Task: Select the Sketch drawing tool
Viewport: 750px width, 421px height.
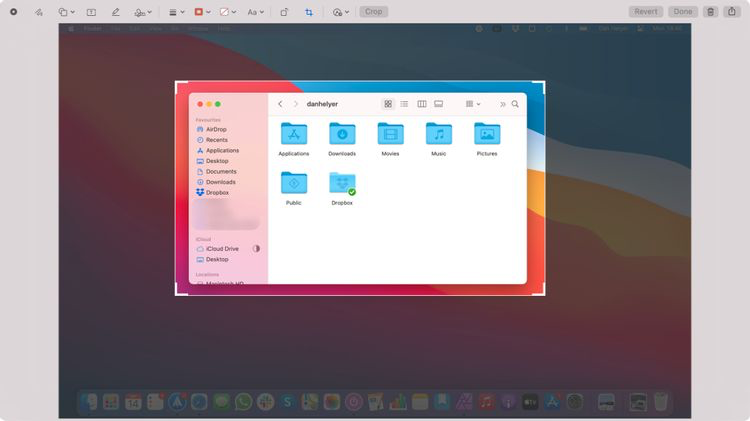Action: [x=39, y=12]
